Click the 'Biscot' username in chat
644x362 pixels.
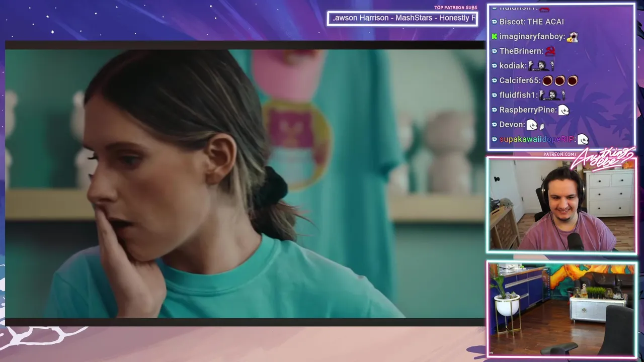[511, 22]
